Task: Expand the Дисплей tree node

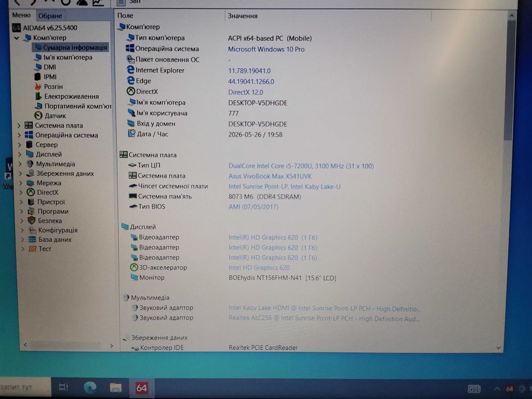Action: click(20, 154)
